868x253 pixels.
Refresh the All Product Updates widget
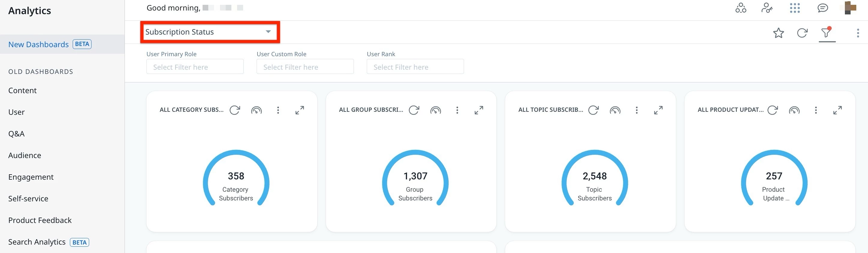coord(773,110)
